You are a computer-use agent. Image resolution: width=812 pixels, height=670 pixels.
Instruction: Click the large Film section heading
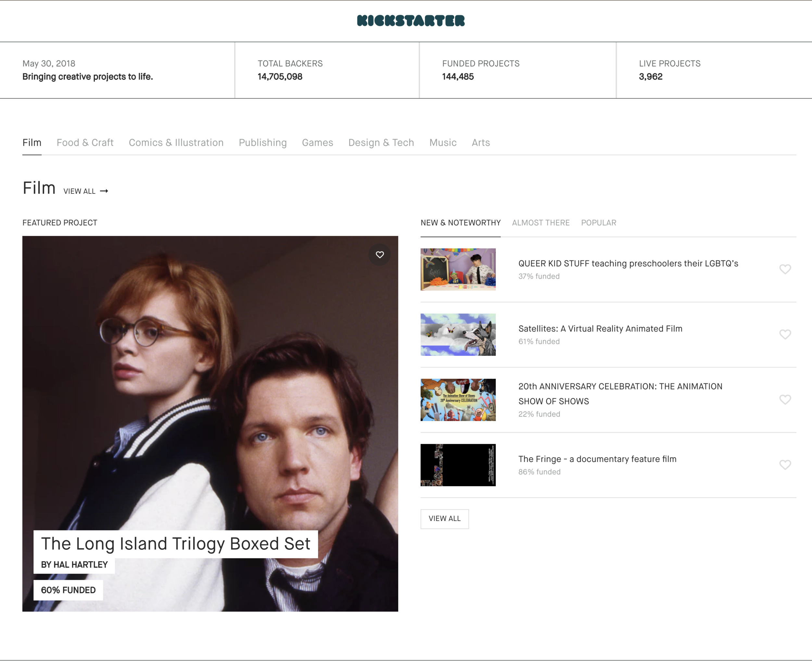tap(39, 188)
